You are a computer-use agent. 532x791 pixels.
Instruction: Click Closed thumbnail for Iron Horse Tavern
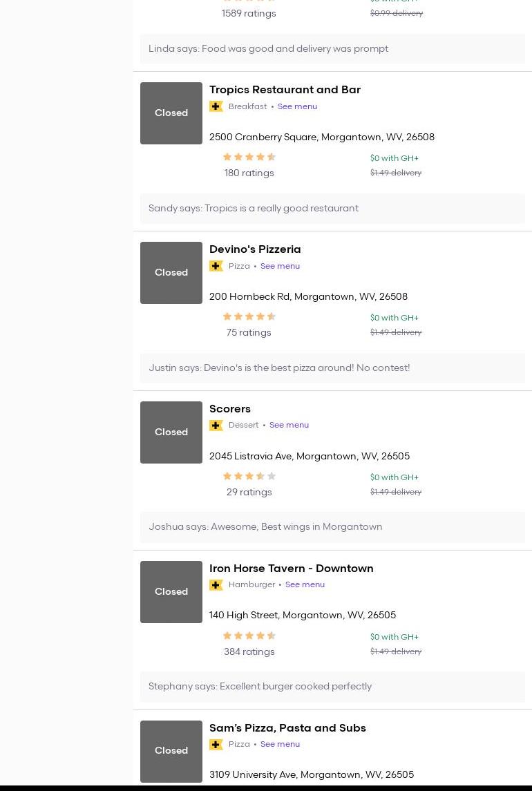tap(171, 592)
